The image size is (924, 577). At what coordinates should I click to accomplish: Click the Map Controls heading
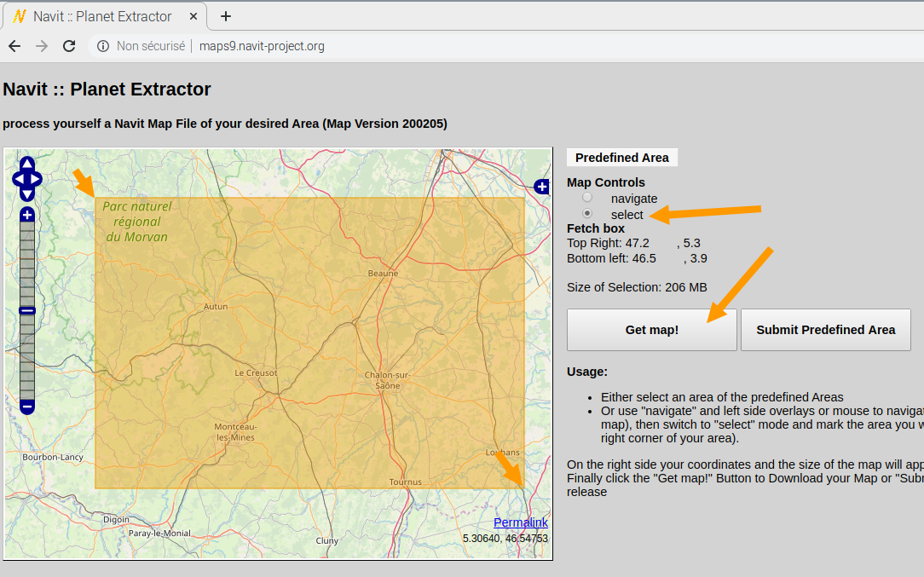(x=606, y=182)
